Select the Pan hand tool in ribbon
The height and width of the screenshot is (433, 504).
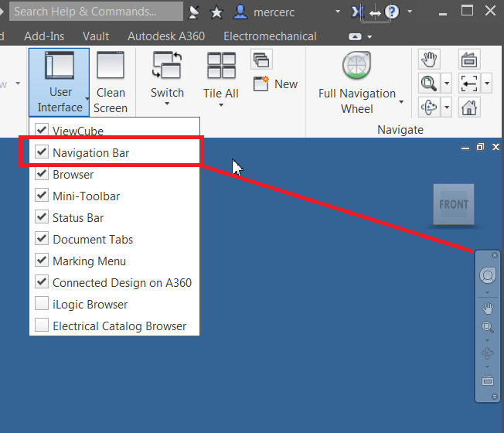tap(429, 60)
